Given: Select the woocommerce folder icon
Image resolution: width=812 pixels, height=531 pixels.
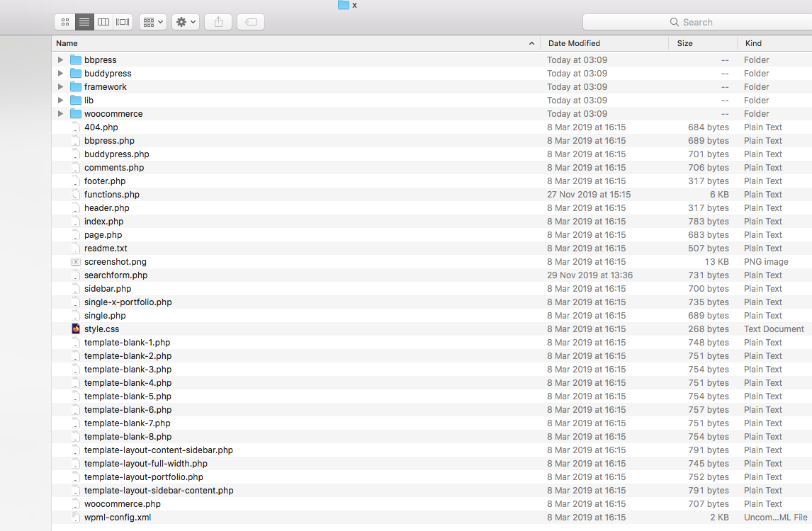Looking at the screenshot, I should click(76, 113).
